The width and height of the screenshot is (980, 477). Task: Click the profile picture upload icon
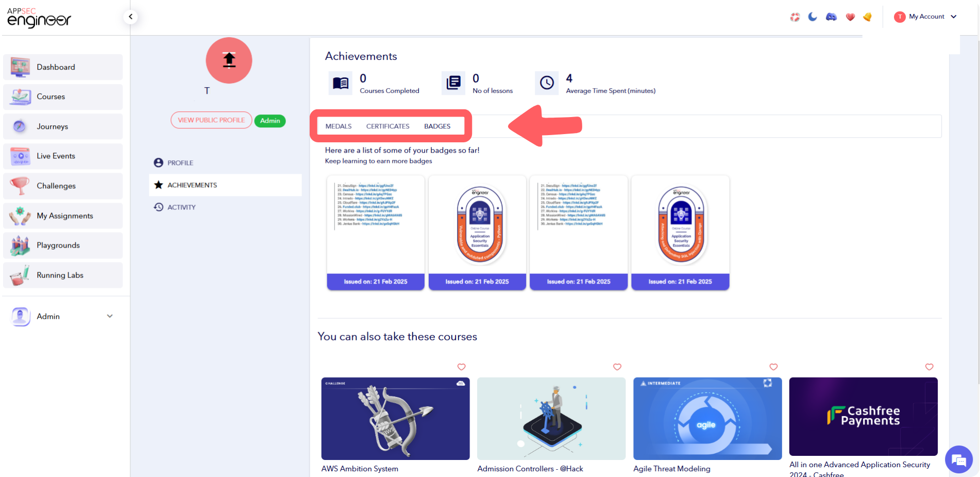coord(229,60)
